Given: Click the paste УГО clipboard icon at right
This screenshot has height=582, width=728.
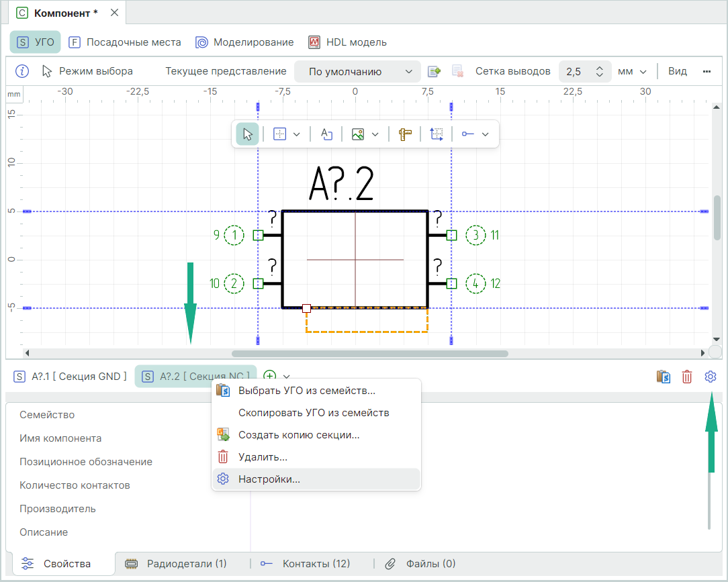Looking at the screenshot, I should tap(664, 377).
